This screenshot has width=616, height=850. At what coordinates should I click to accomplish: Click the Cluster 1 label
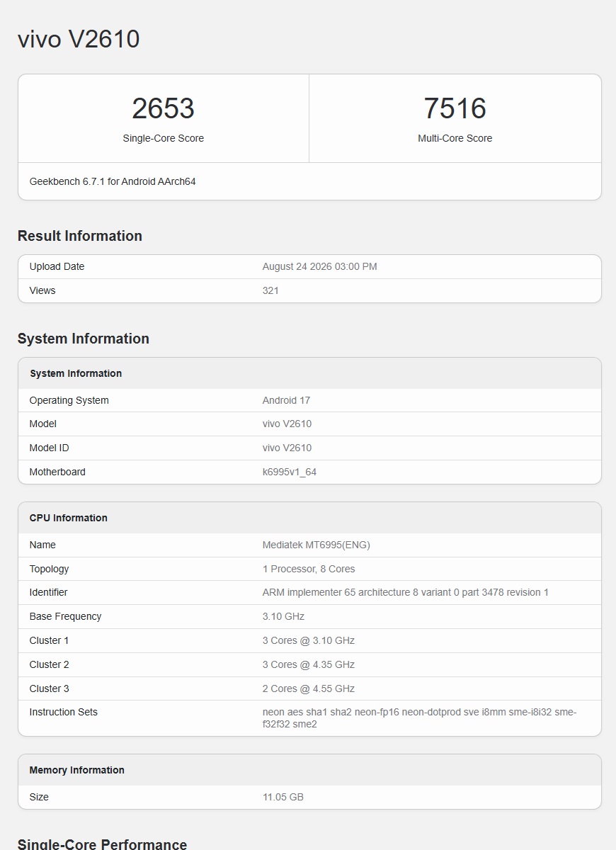pyautogui.click(x=50, y=640)
